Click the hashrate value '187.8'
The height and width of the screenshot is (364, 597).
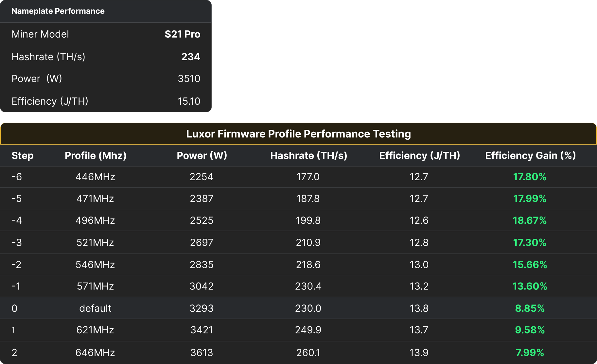pos(308,199)
